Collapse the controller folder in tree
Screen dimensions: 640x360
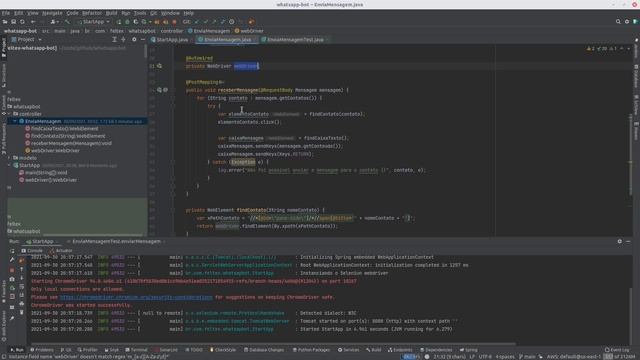(9, 114)
